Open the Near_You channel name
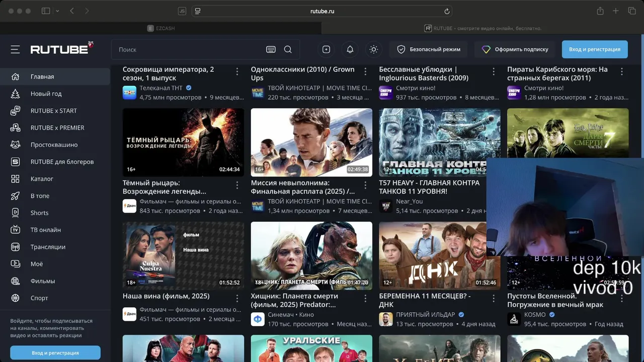The height and width of the screenshot is (362, 644). pos(410,201)
